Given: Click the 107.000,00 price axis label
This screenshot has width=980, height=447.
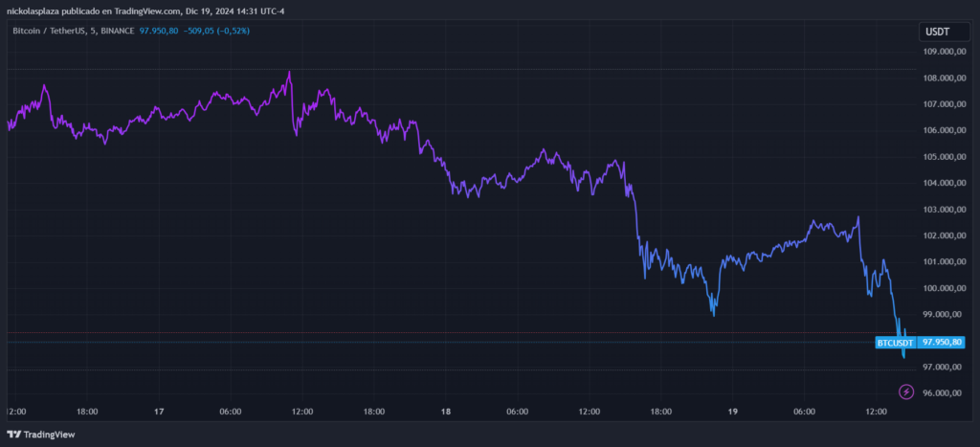Looking at the screenshot, I should 943,104.
